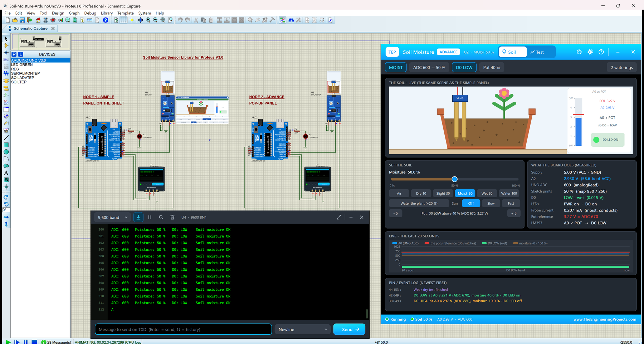This screenshot has height=344, width=644.
Task: Click Water the plant (+20 %) button
Action: coord(419,203)
